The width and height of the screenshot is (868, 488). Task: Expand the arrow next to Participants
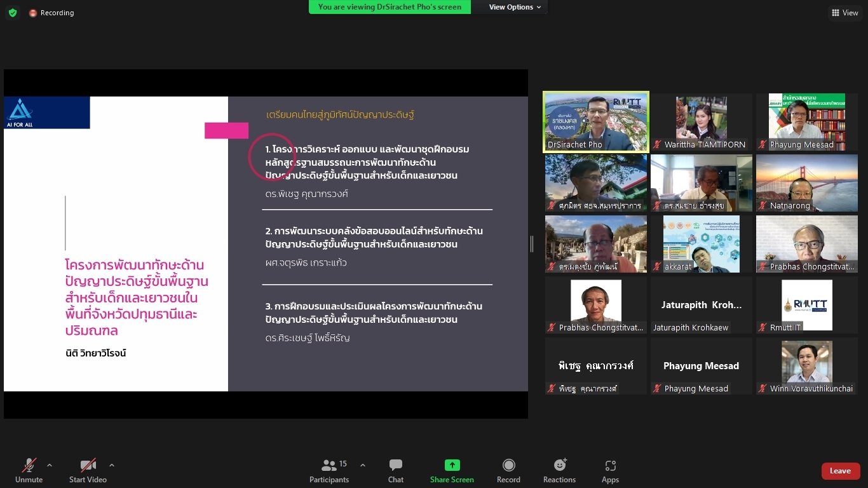(x=363, y=465)
